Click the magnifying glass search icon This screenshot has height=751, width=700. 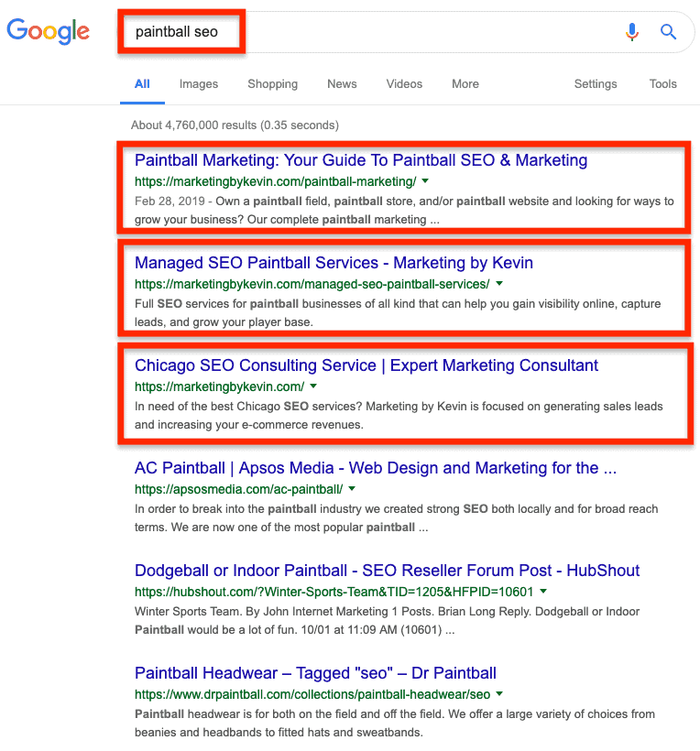(x=668, y=32)
